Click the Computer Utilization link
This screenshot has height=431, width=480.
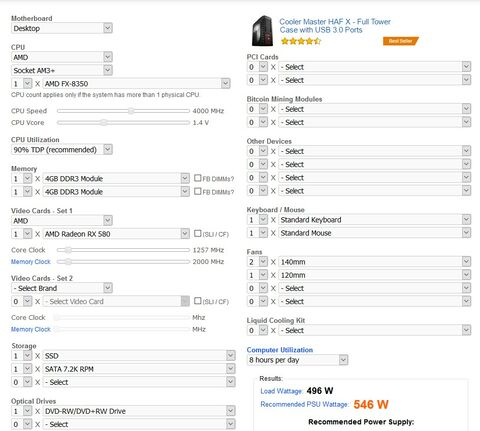[x=280, y=350]
